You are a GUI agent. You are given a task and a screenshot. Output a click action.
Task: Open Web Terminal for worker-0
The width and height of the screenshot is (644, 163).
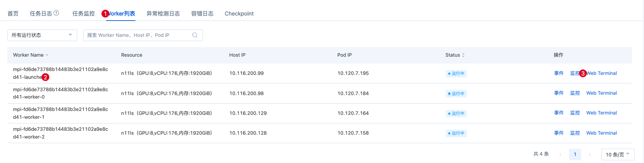click(x=601, y=93)
